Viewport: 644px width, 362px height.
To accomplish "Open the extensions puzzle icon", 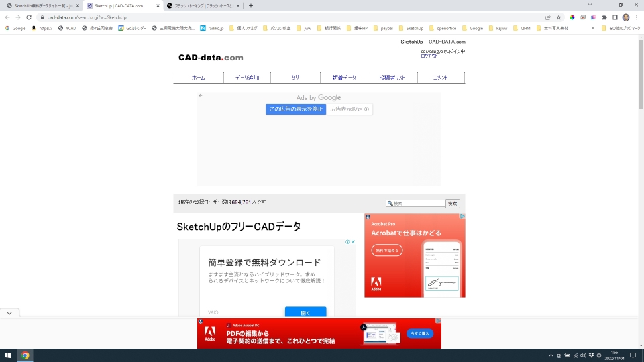I will pyautogui.click(x=604, y=17).
